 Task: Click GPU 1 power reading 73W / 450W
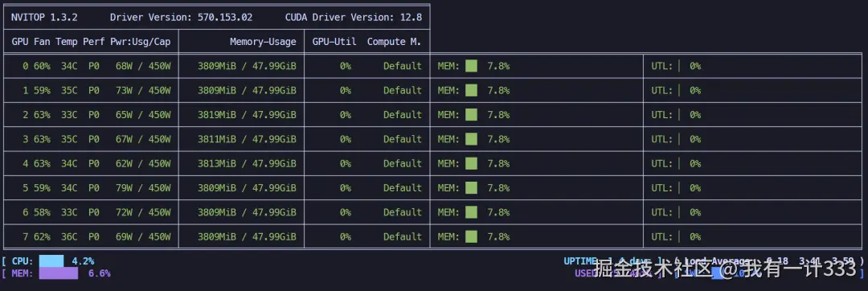pos(143,90)
